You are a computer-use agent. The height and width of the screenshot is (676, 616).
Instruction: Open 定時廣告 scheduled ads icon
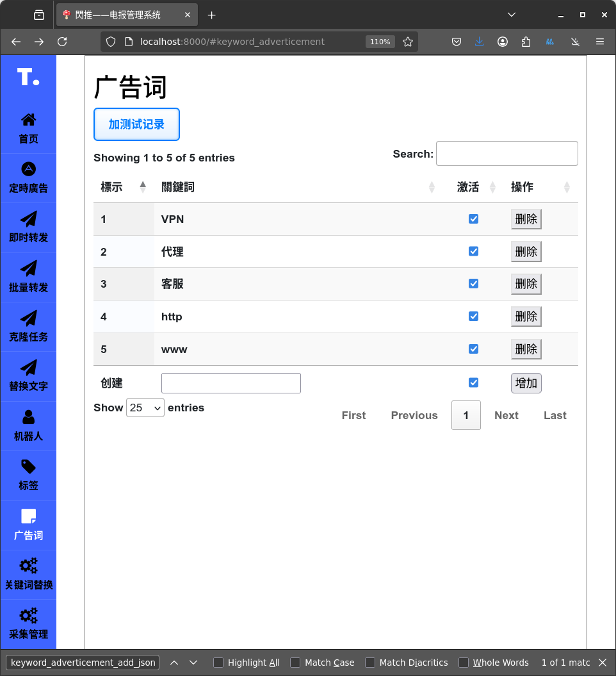pos(28,169)
